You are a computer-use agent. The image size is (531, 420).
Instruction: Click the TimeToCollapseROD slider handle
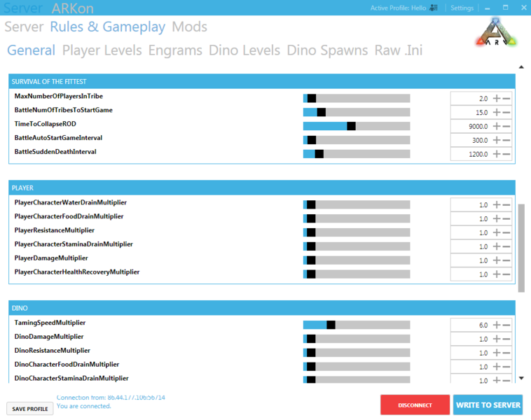click(x=351, y=126)
